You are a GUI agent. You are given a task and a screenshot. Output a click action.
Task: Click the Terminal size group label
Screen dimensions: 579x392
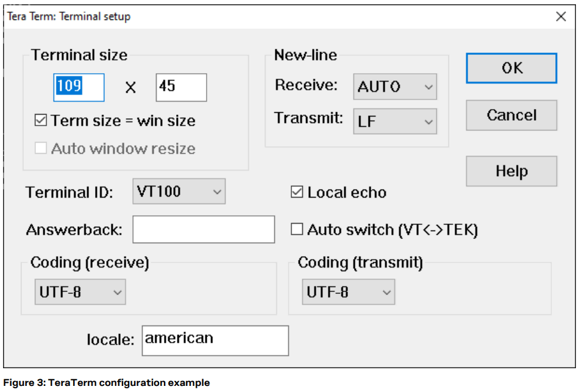79,55
